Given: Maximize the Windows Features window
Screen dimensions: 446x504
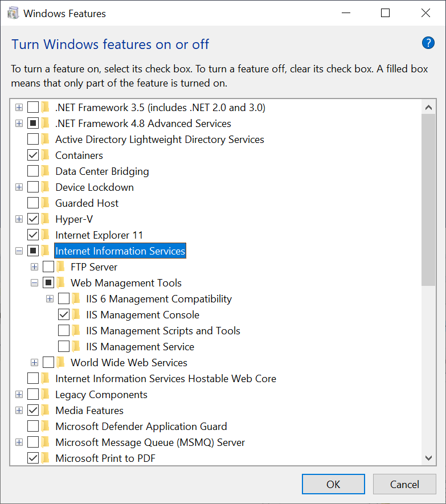Looking at the screenshot, I should 385,13.
